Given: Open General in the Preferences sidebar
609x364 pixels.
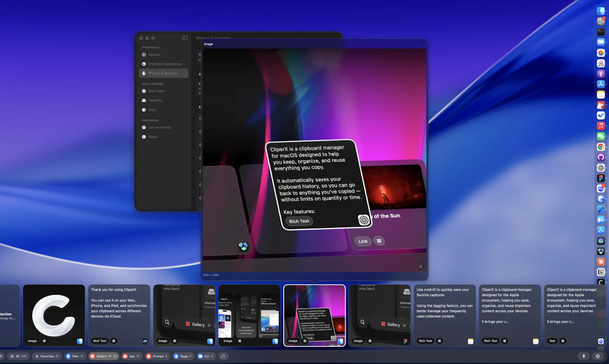Looking at the screenshot, I should tap(164, 55).
